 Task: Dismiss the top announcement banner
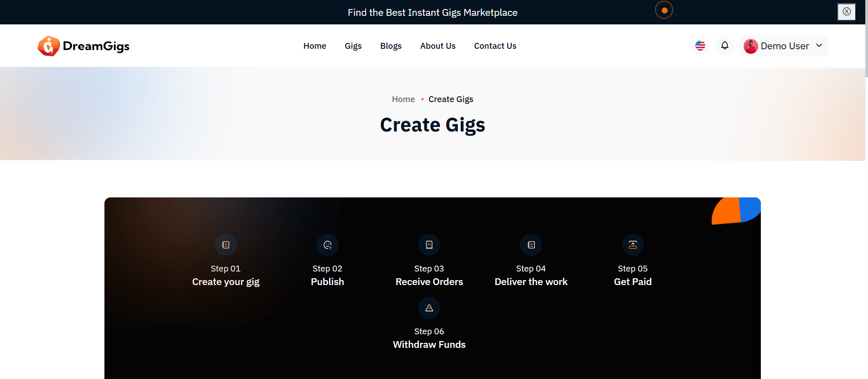(846, 12)
